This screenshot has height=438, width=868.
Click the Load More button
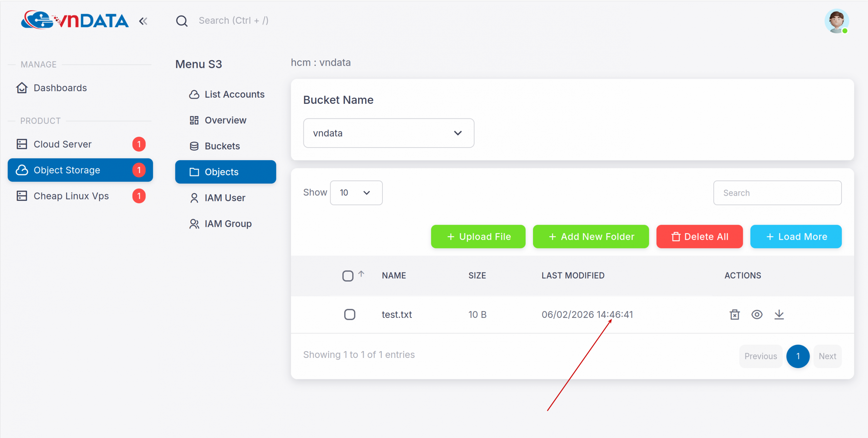[796, 236]
